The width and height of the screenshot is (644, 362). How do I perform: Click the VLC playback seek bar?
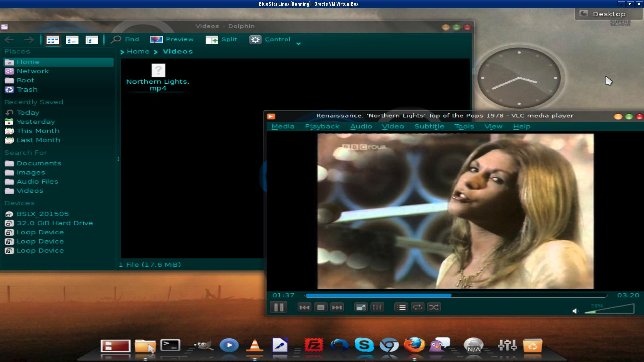(456, 296)
